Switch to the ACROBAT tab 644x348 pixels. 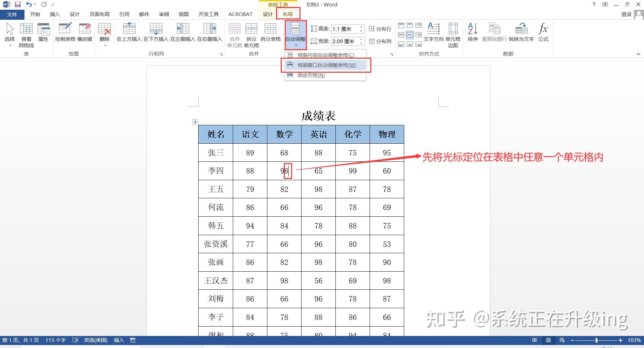click(x=240, y=14)
